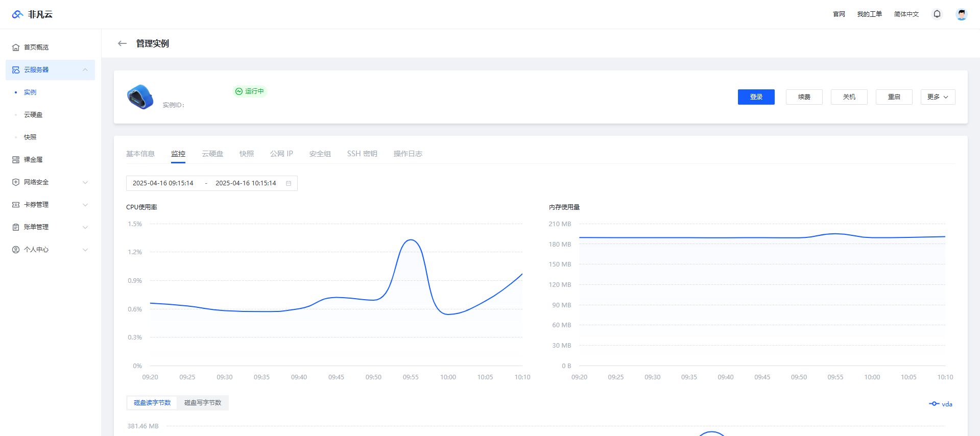Click the blue 登录 button

pyautogui.click(x=756, y=97)
